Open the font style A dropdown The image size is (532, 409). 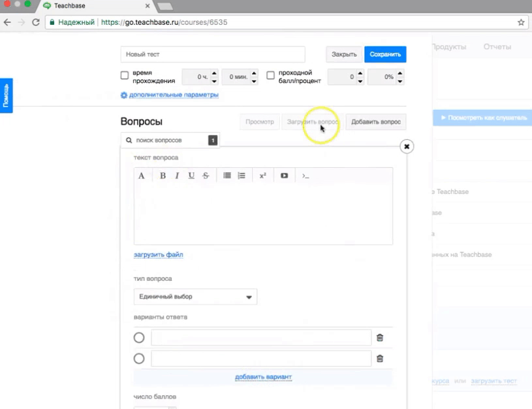142,176
